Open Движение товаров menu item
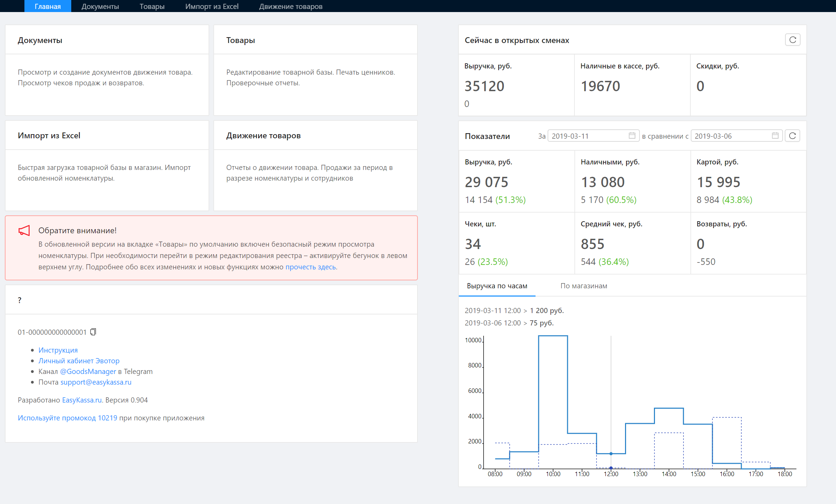836x504 pixels. tap(290, 6)
